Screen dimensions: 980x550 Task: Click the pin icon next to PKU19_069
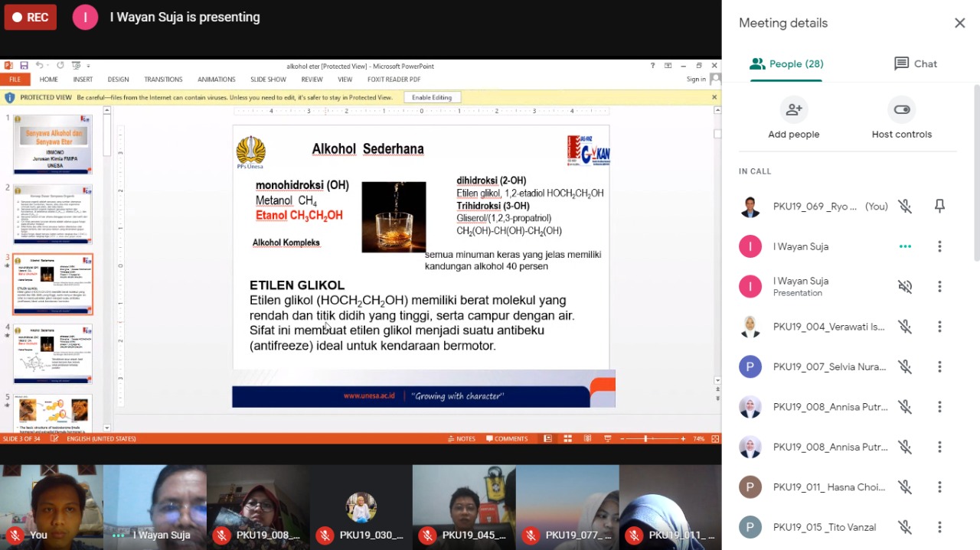tap(939, 207)
